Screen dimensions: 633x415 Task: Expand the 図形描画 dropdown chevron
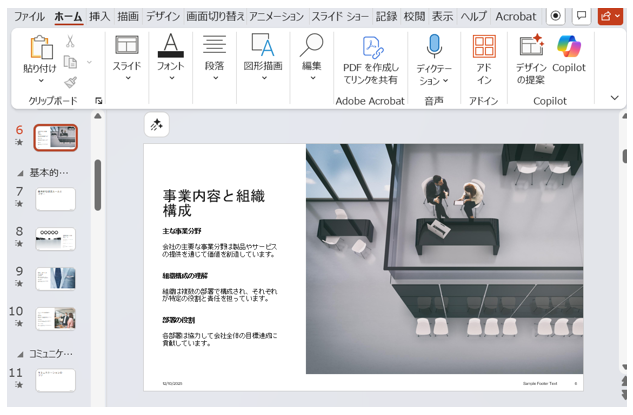pyautogui.click(x=264, y=78)
